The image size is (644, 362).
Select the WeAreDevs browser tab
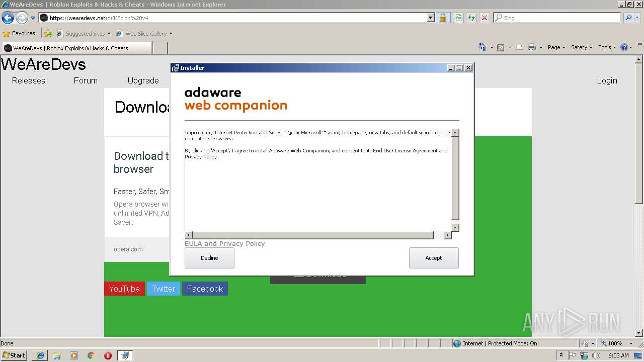coord(76,48)
